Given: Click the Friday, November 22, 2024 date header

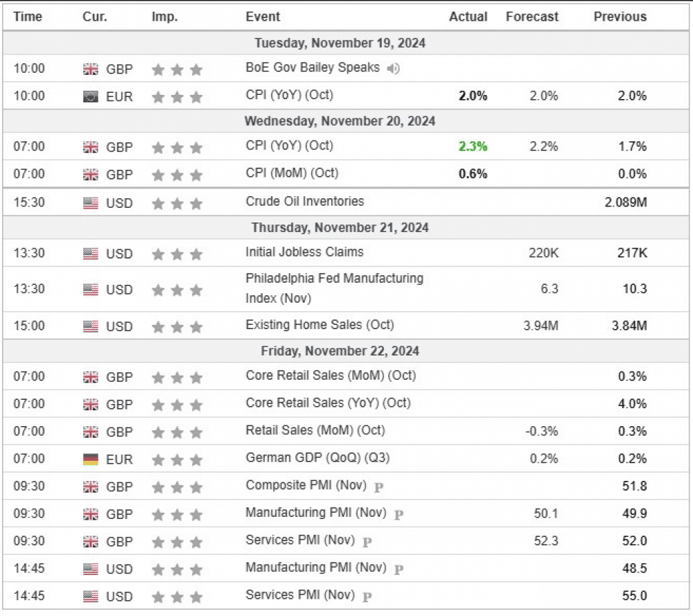Looking at the screenshot, I should click(340, 351).
